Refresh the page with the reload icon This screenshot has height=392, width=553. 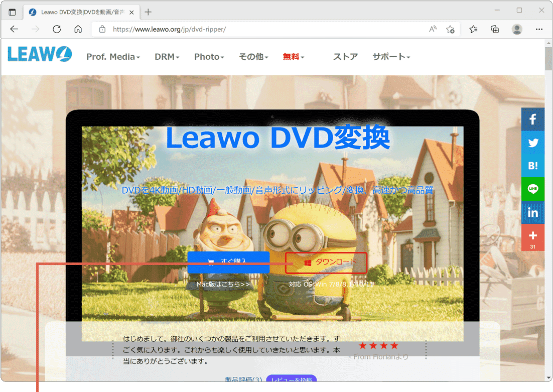click(56, 29)
